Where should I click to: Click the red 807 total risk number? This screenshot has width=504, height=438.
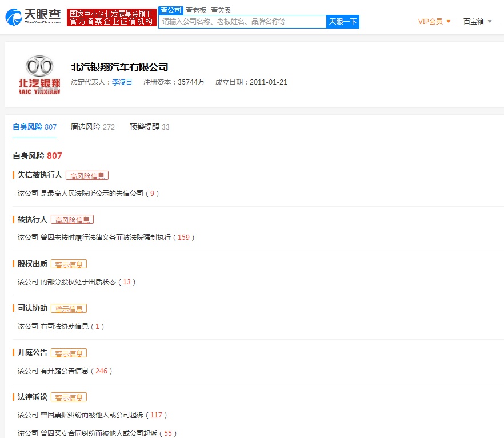click(54, 156)
